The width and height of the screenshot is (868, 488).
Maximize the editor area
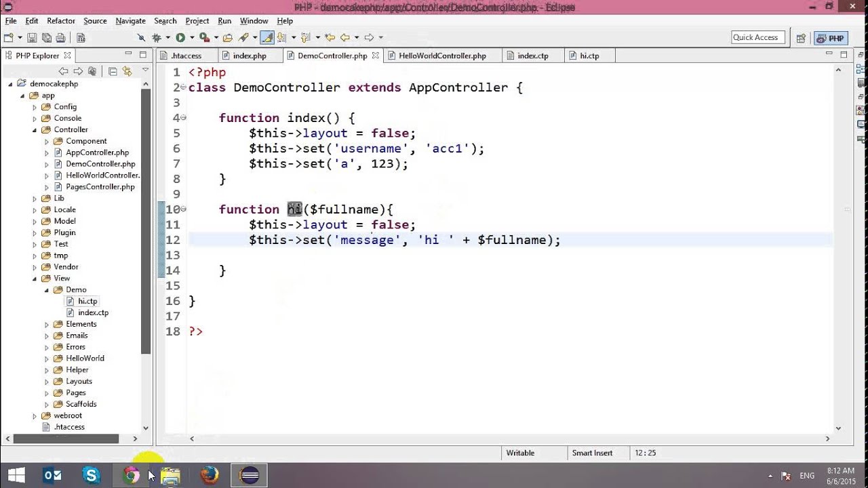click(x=844, y=55)
